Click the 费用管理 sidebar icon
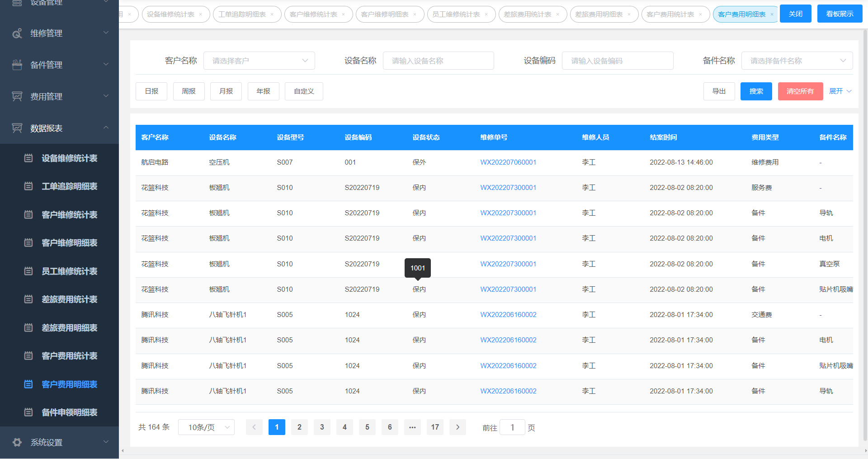The height and width of the screenshot is (459, 868). (17, 96)
